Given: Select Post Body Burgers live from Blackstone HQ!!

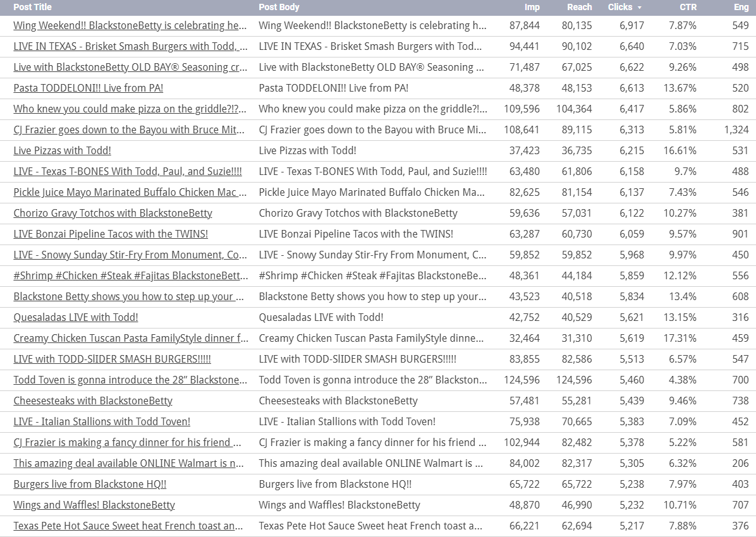Looking at the screenshot, I should [336, 484].
